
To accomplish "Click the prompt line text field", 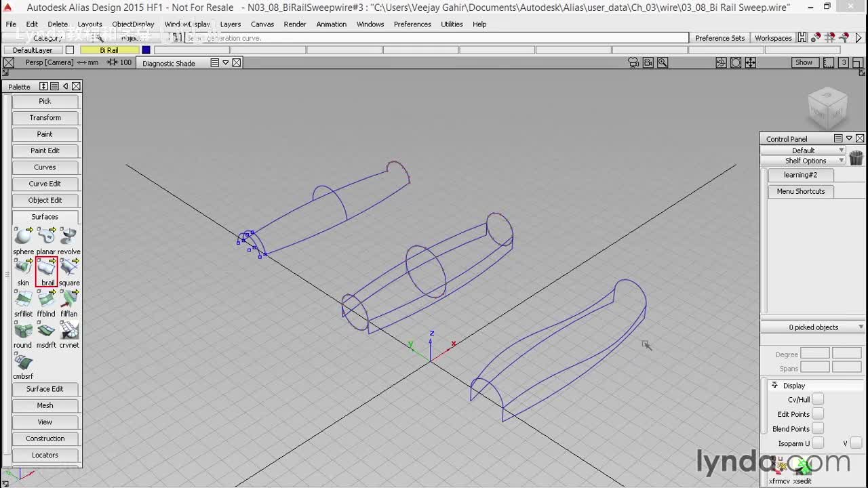I will pos(437,38).
